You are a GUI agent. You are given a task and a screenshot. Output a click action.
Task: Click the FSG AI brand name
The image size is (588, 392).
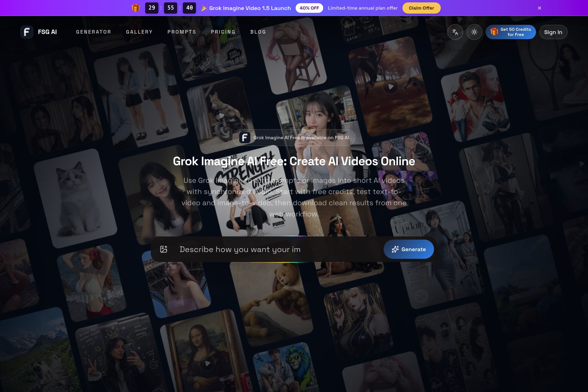click(47, 32)
